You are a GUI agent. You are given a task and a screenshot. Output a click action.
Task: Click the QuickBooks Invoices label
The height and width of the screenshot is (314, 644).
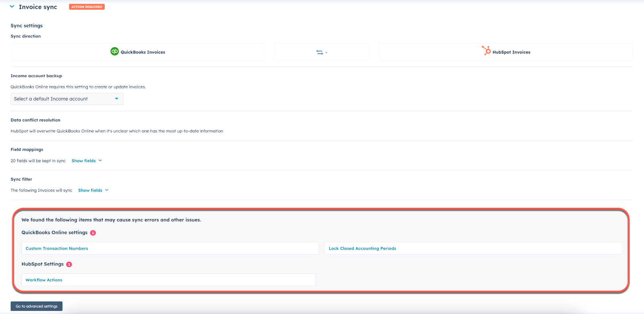pyautogui.click(x=143, y=52)
